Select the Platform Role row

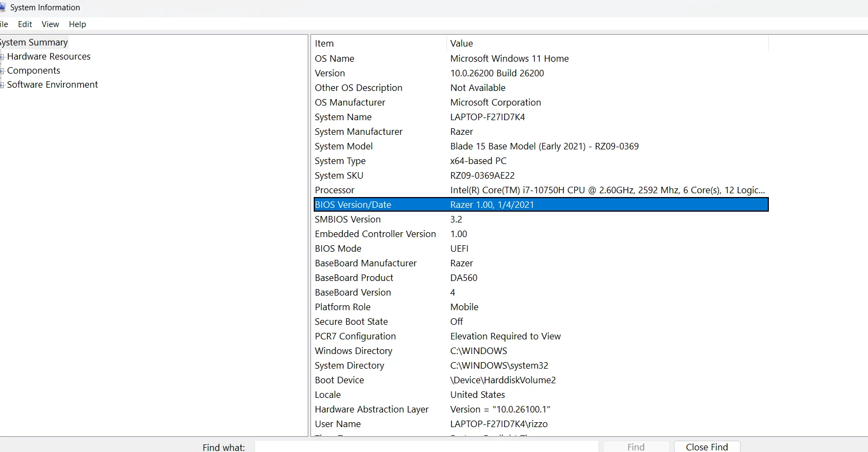point(541,307)
